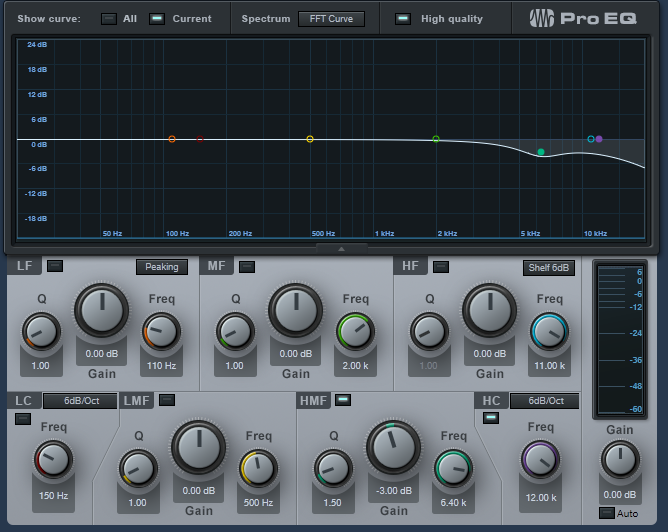Open the LC 6dB/Oct slope dropdown
Viewport: 668px width, 532px height.
pyautogui.click(x=80, y=401)
